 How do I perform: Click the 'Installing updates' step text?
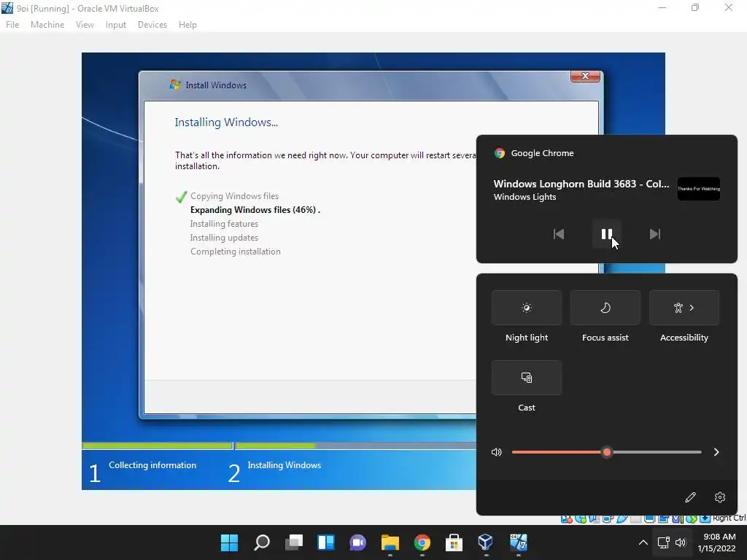(225, 238)
